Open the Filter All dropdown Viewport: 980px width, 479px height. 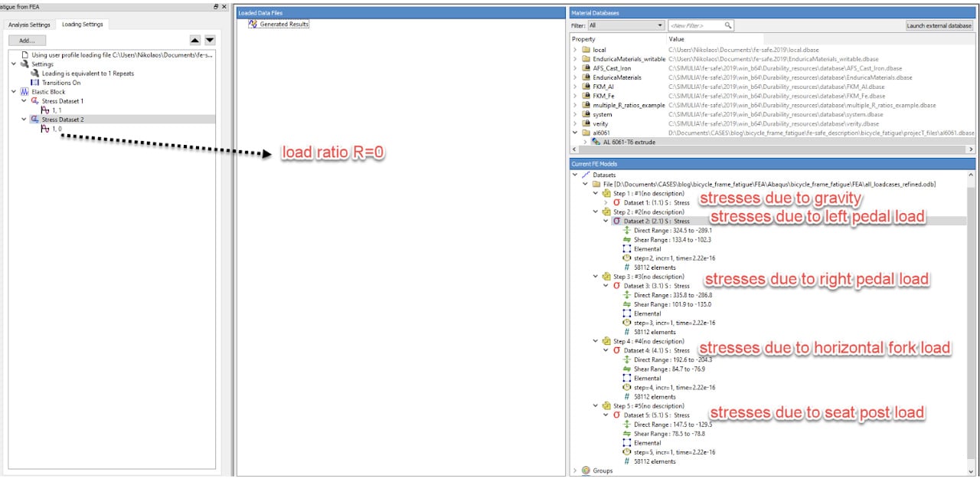(x=626, y=25)
